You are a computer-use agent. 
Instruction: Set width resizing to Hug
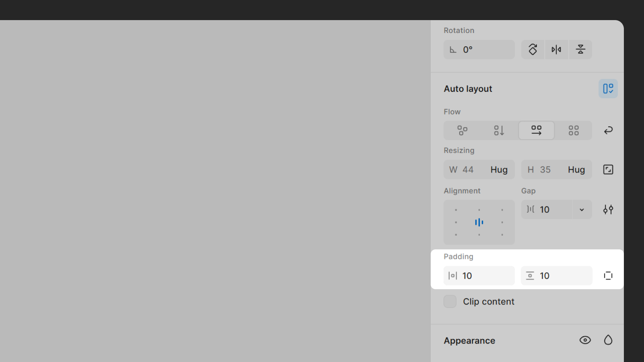click(x=499, y=169)
